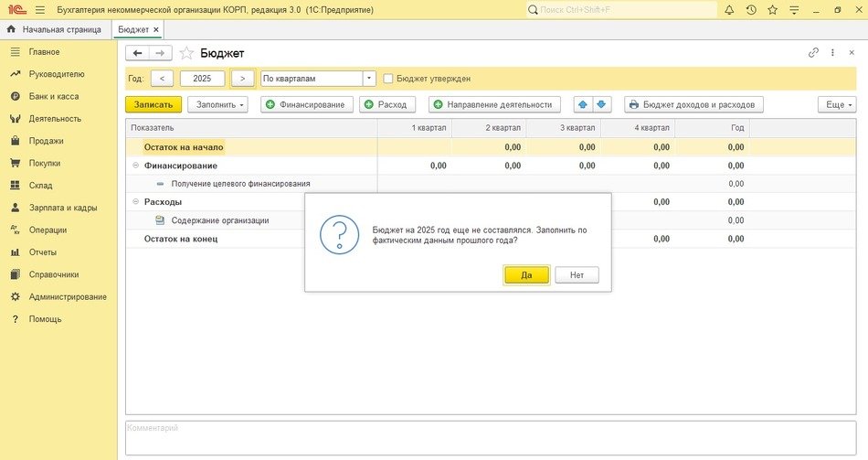Open favorites star in the title bar
The width and height of the screenshot is (868, 460).
(x=773, y=9)
